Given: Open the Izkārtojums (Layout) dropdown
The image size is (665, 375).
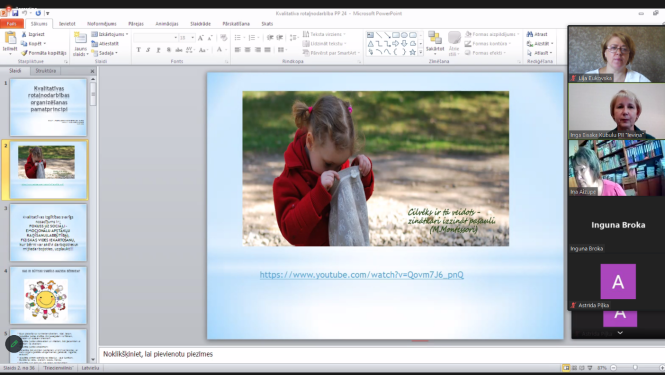Looking at the screenshot, I should click(110, 34).
